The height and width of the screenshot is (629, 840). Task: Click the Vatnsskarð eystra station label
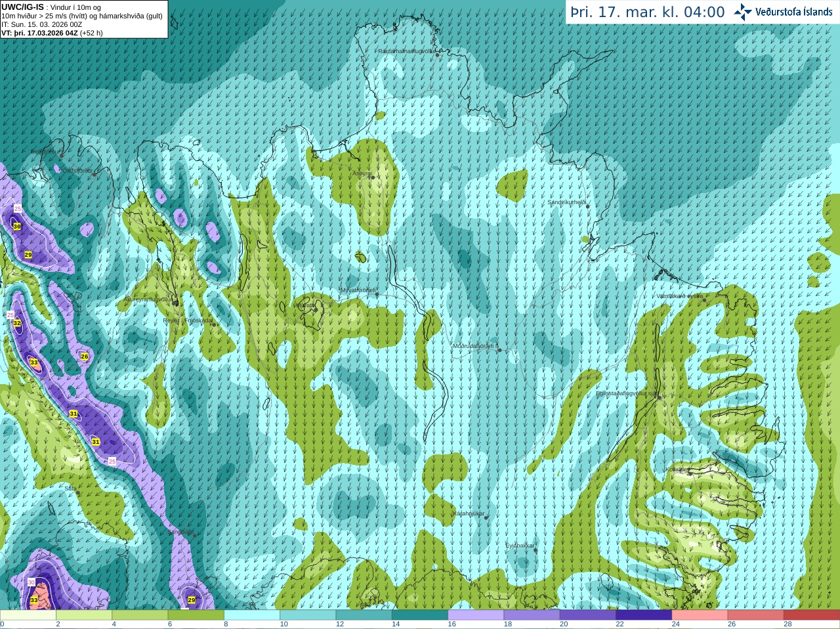point(679,296)
